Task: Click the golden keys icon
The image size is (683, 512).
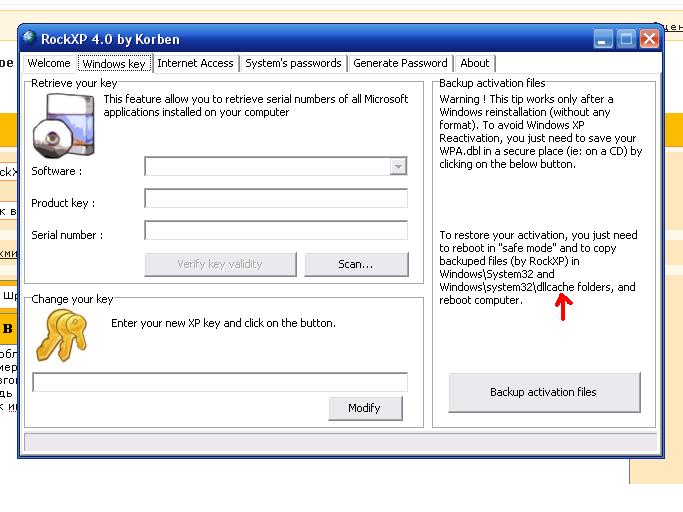Action: point(62,335)
